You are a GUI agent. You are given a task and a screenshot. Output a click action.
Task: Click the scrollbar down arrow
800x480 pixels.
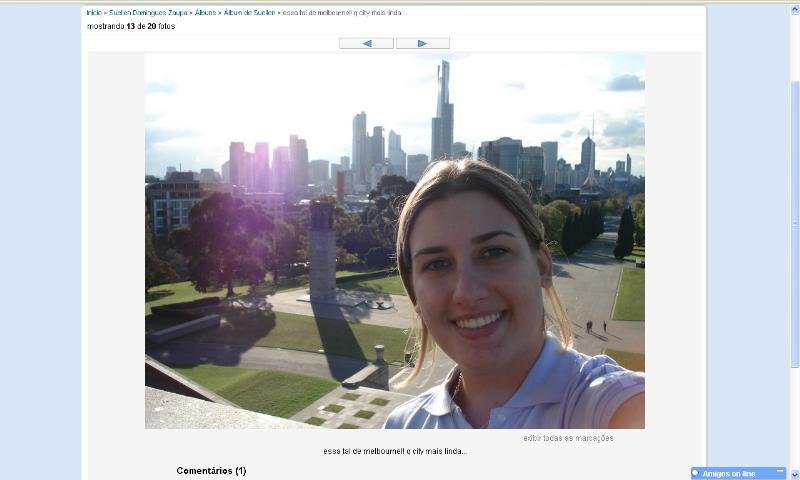tap(795, 475)
